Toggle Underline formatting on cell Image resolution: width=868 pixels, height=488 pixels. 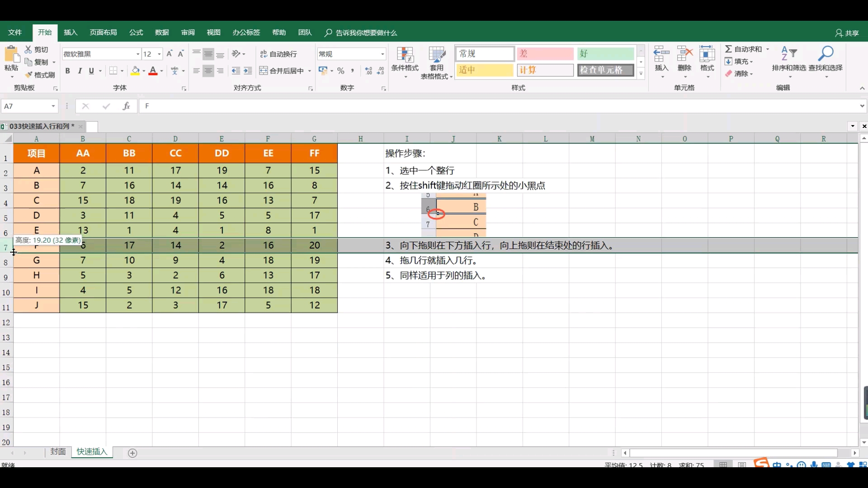click(91, 70)
